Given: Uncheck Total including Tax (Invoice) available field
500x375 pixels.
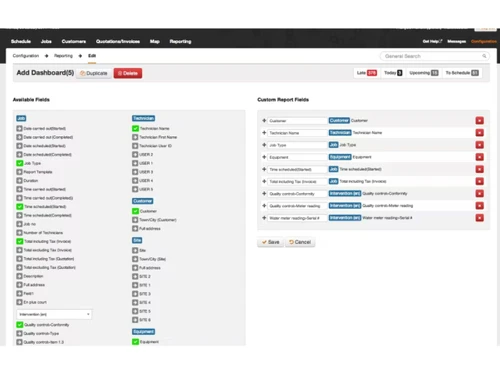Looking at the screenshot, I should (x=19, y=241).
